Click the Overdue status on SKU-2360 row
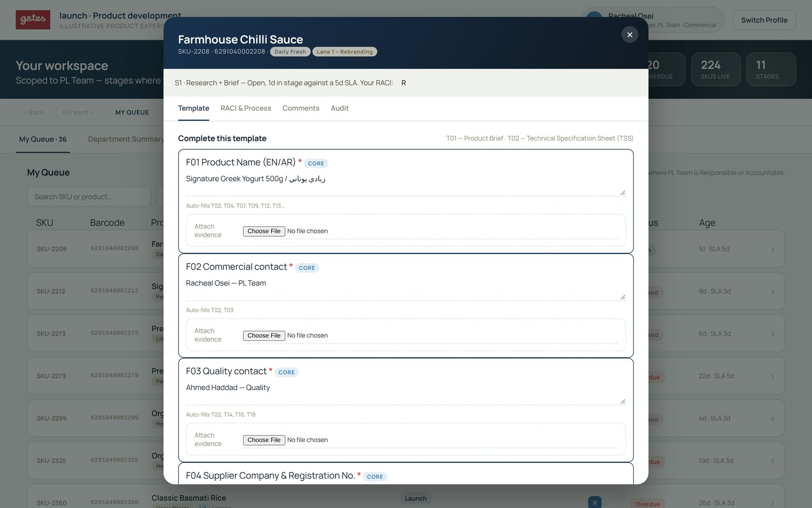The height and width of the screenshot is (508, 812). [x=648, y=504]
